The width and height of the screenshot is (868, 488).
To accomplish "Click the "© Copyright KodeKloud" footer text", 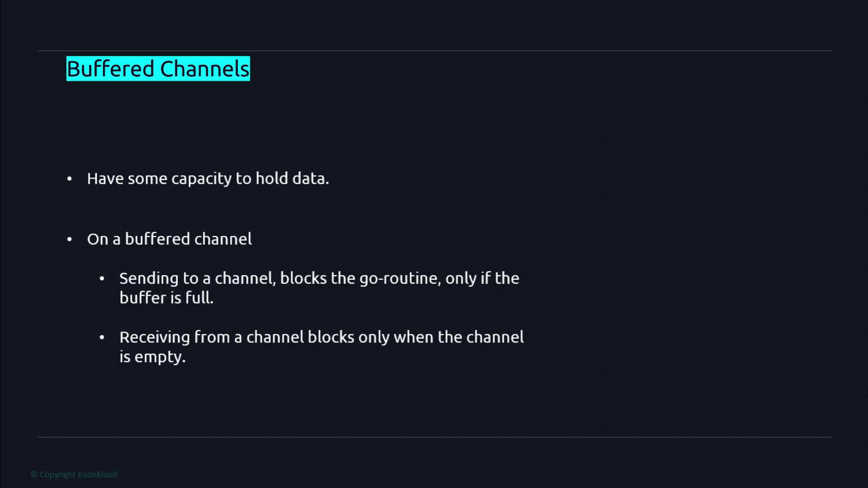I will pos(74,474).
